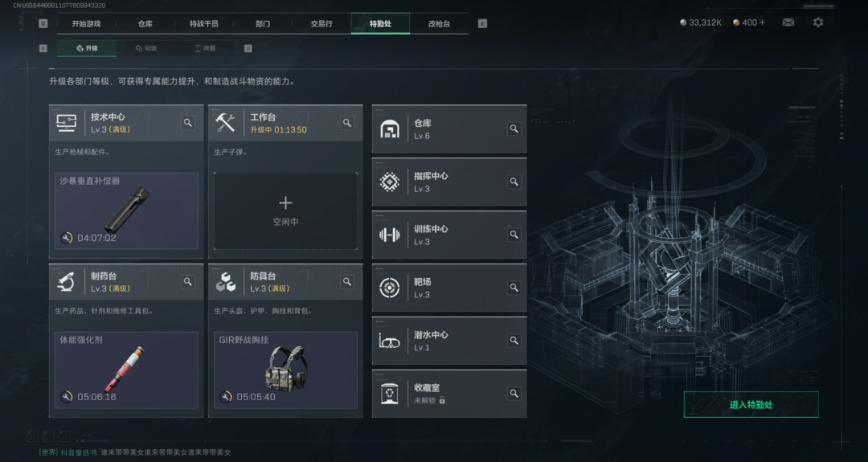
Task: Open the settings gear icon
Action: 818,22
